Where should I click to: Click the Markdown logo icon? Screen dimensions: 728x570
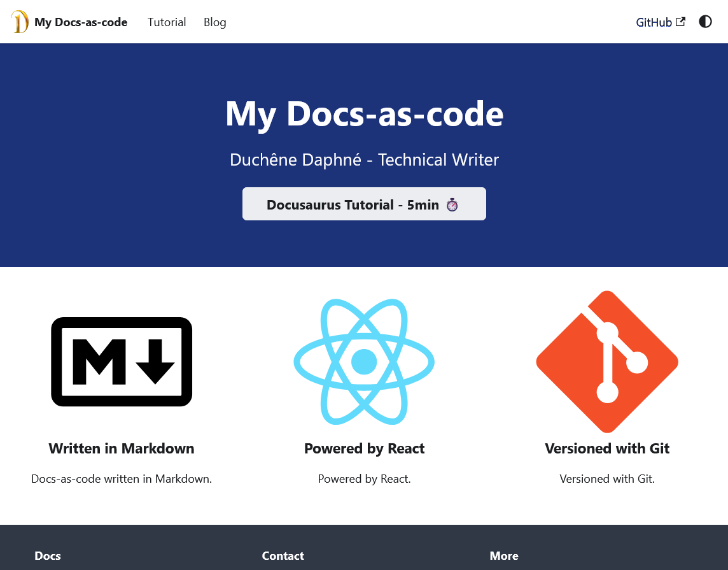[x=122, y=361]
